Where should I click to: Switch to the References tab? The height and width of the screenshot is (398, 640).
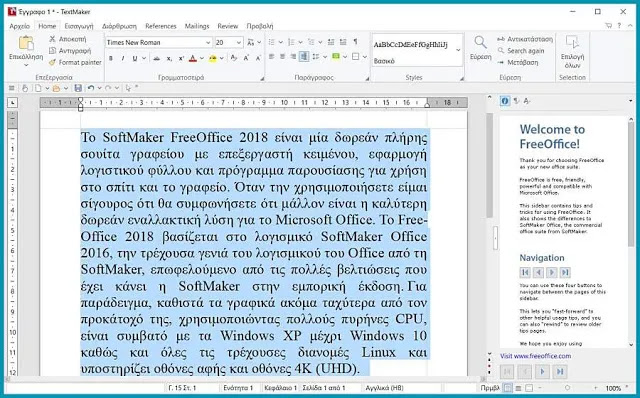coord(161,26)
